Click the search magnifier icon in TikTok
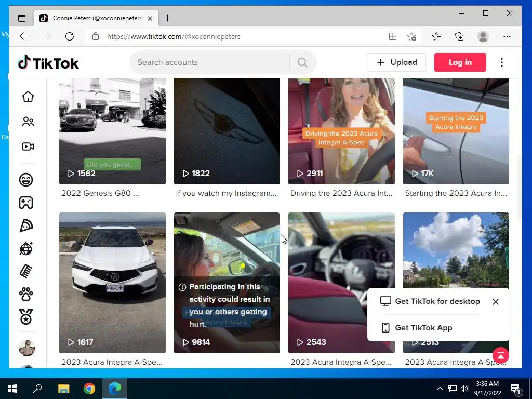532x399 pixels. pyautogui.click(x=302, y=62)
